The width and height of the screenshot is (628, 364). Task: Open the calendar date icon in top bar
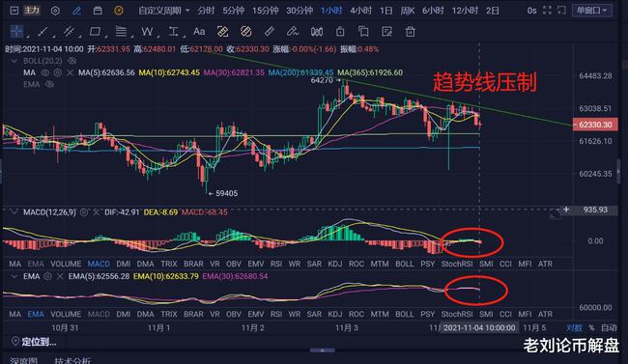coord(98,11)
